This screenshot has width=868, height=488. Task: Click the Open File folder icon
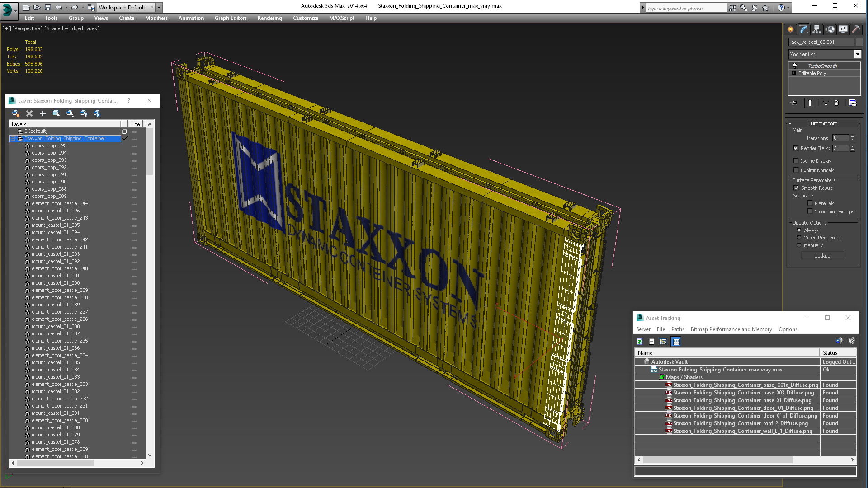click(x=37, y=7)
